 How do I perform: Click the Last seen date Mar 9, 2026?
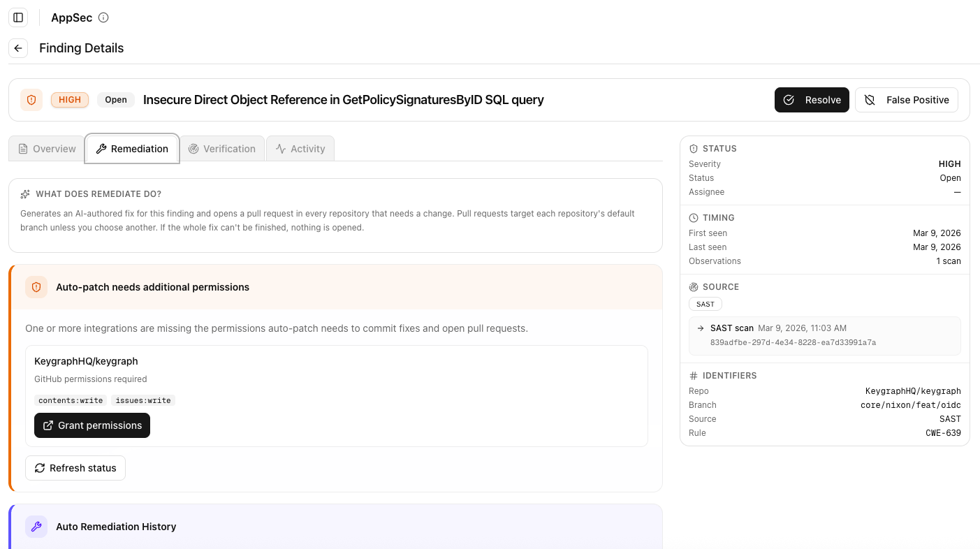point(937,247)
